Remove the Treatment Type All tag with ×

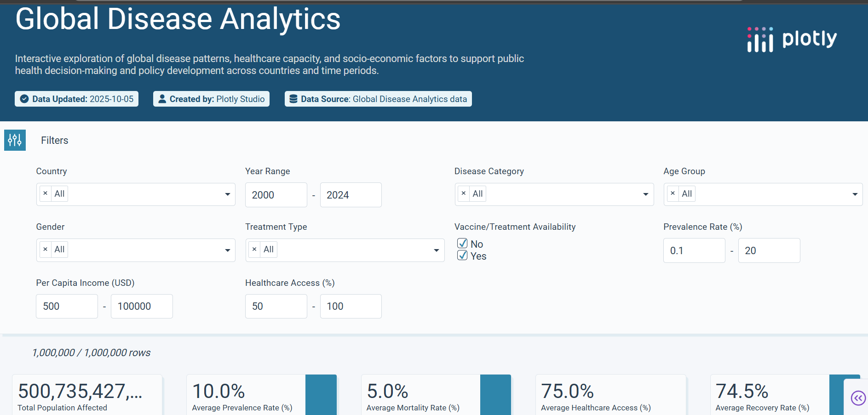[254, 249]
